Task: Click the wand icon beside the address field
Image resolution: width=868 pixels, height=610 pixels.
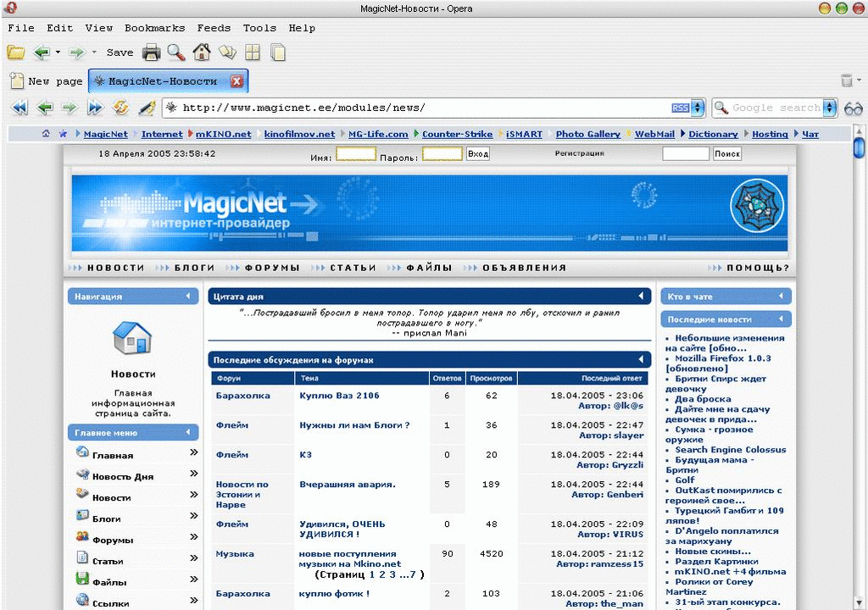Action: click(146, 108)
